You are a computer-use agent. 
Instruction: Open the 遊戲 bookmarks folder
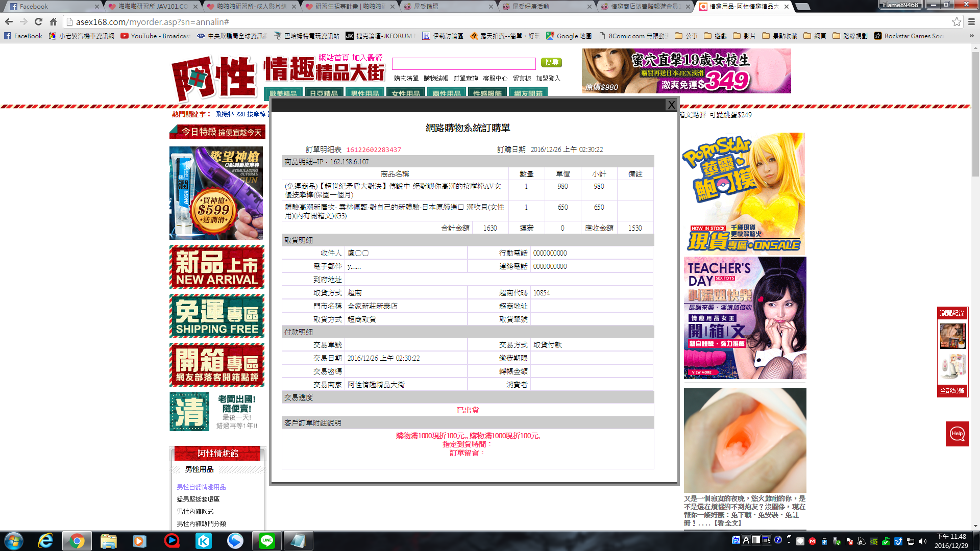tap(716, 36)
